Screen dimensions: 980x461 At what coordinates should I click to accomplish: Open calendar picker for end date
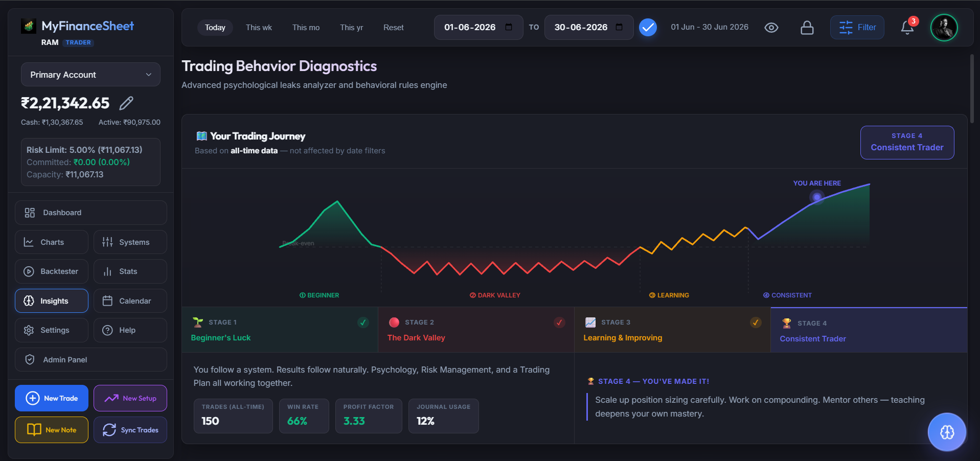619,27
